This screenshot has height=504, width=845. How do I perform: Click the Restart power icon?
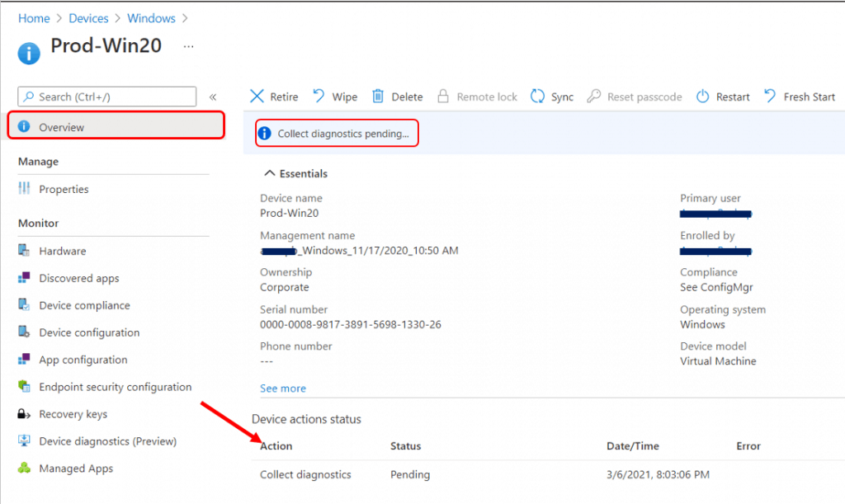click(x=703, y=96)
